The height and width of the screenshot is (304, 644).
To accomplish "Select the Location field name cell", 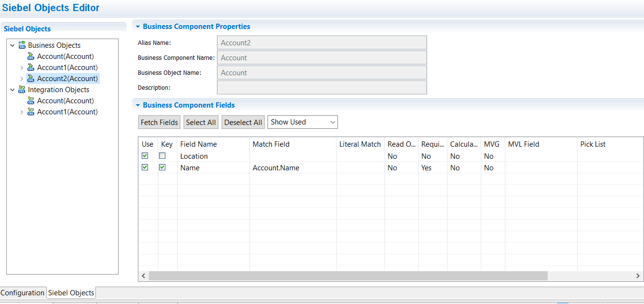I will [x=214, y=156].
